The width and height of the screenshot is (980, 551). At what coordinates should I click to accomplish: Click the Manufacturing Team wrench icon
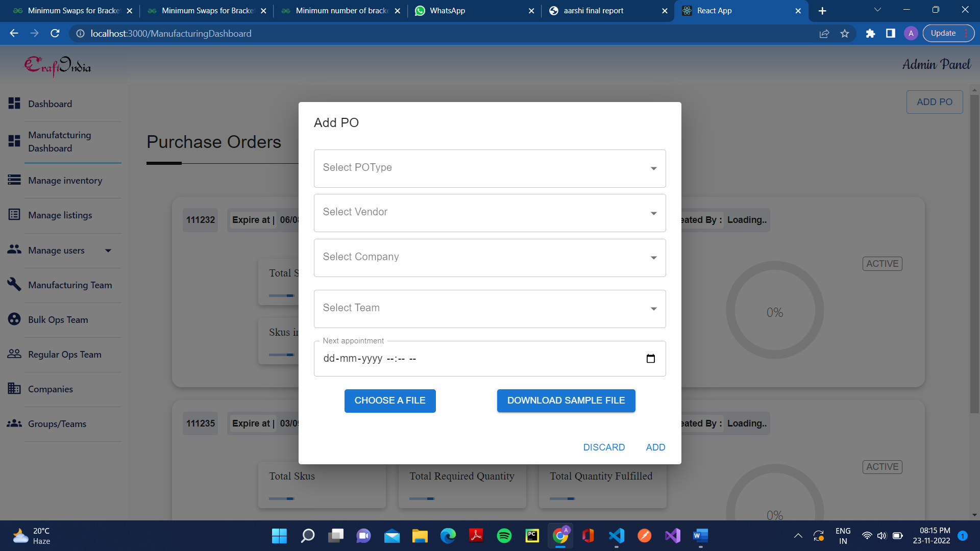[x=14, y=284]
